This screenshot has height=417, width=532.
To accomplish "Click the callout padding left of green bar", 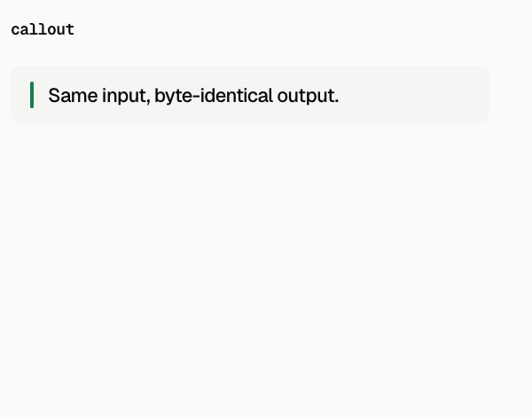I will [20, 95].
